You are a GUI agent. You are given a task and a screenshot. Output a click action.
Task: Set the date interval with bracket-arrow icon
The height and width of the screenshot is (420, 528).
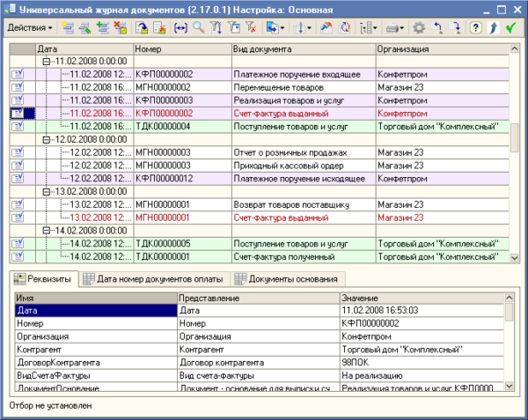point(180,28)
